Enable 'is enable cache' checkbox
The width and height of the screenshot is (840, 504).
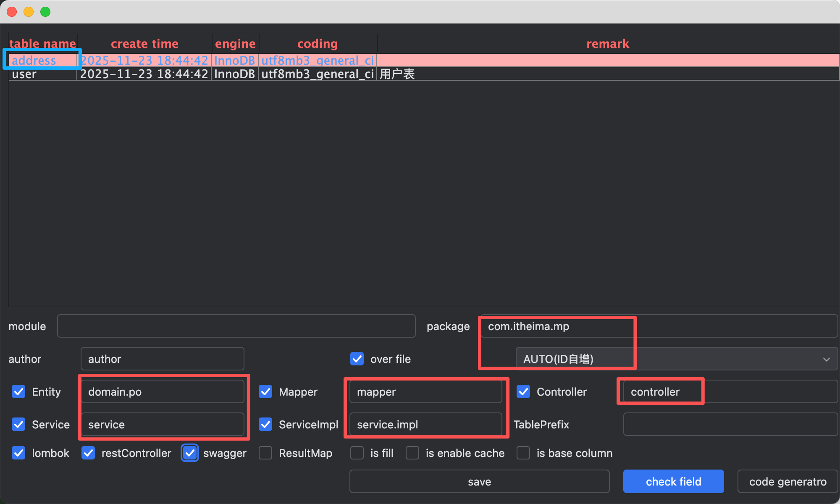[x=412, y=453]
